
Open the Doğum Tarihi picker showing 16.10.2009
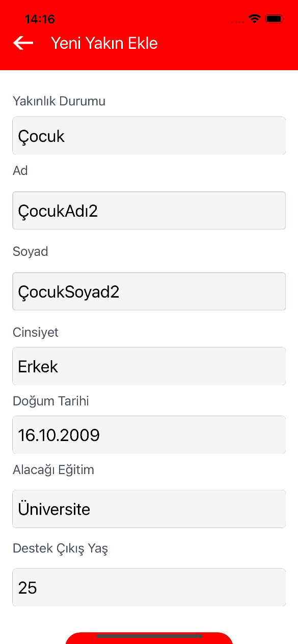(149, 435)
